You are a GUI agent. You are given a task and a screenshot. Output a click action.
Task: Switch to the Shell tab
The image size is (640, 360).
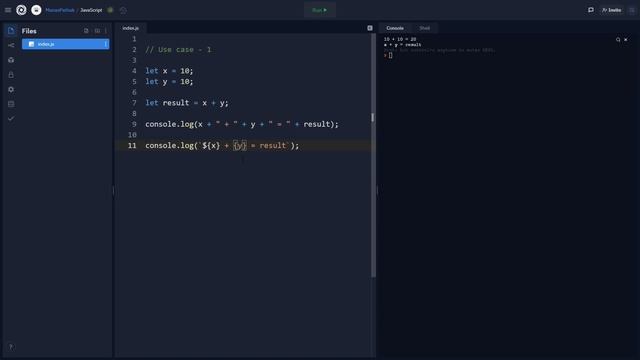pos(424,28)
